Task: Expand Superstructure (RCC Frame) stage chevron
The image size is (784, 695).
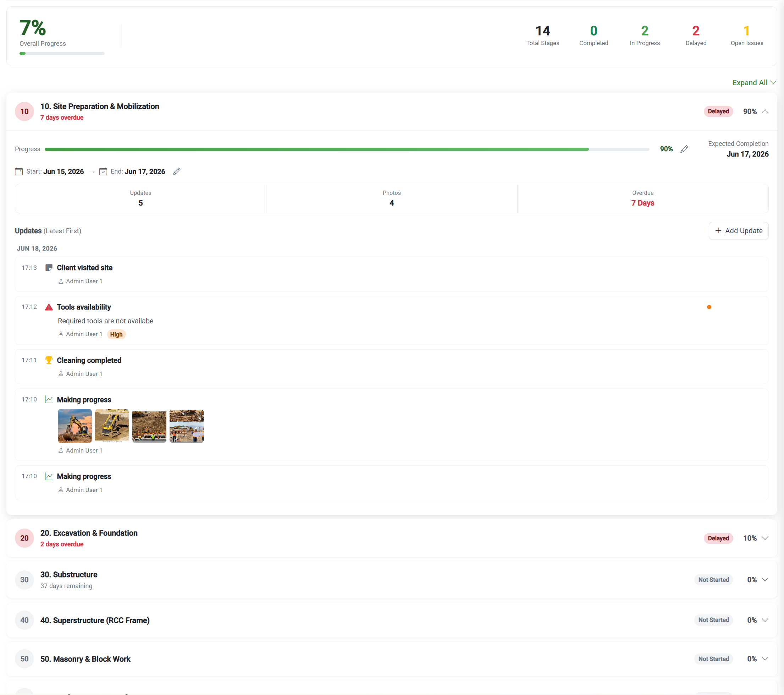Action: click(765, 620)
